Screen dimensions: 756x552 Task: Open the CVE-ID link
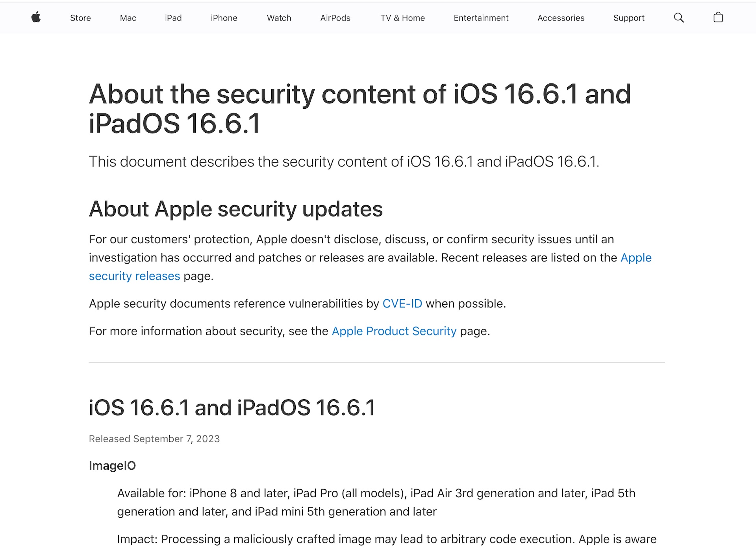(402, 304)
